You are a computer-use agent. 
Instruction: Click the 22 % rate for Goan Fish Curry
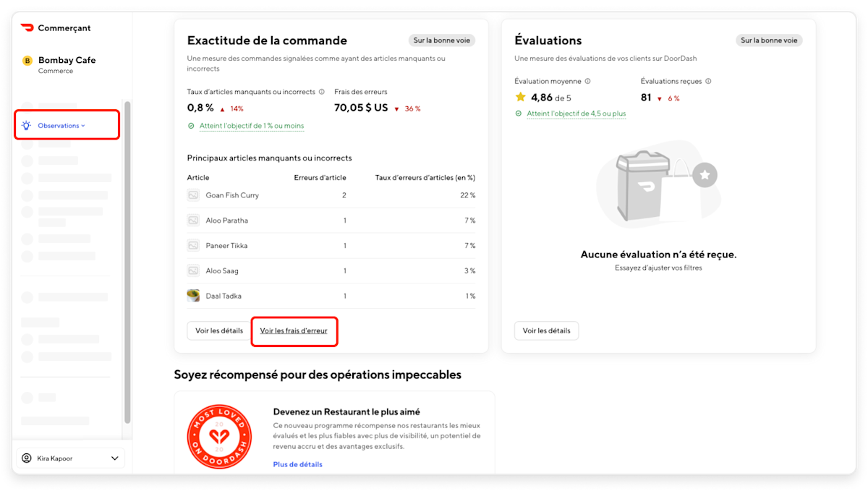pyautogui.click(x=468, y=195)
